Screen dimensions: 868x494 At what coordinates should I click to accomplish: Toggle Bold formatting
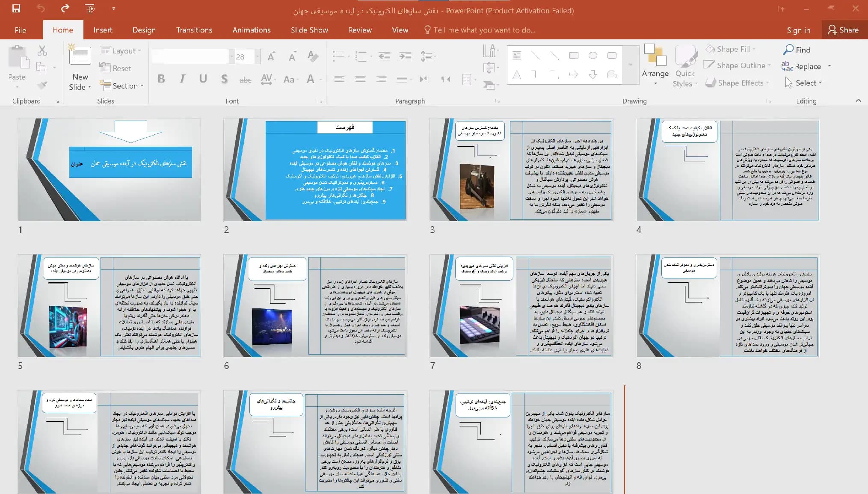[x=161, y=79]
